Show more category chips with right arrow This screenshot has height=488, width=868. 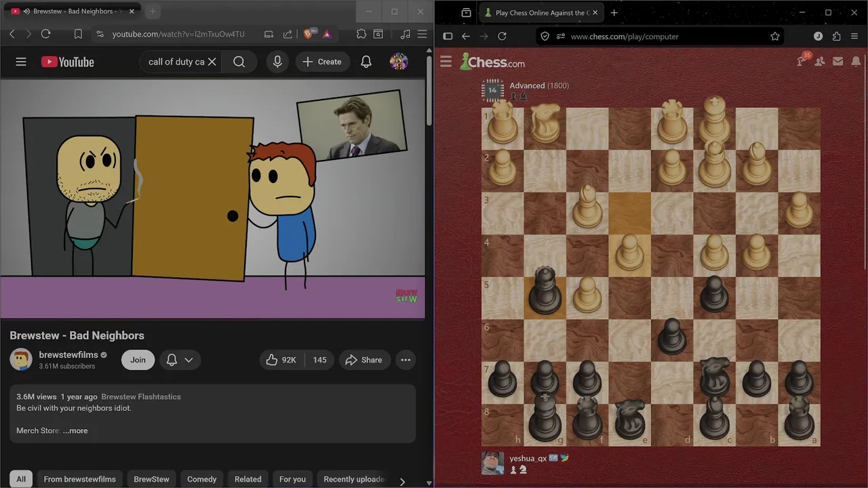402,481
